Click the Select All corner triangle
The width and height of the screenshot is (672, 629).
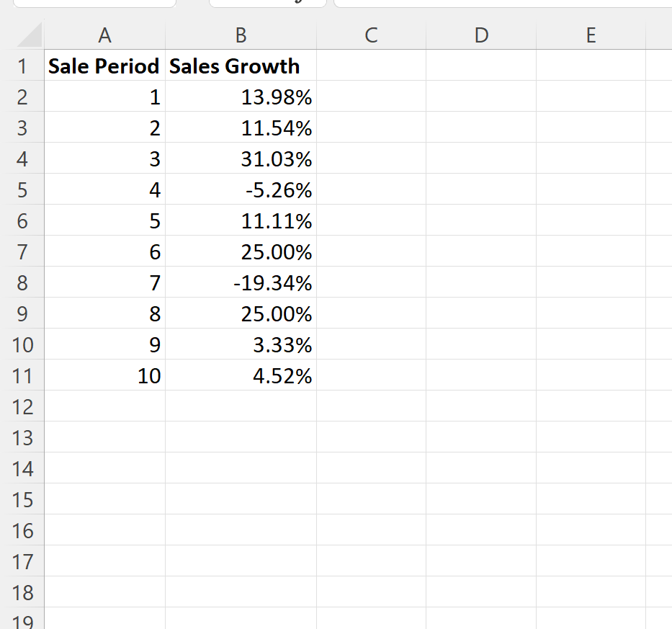pos(29,35)
